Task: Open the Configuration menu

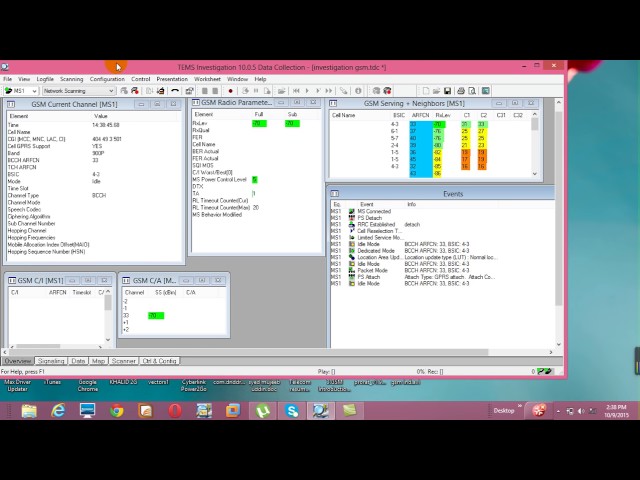Action: [x=107, y=79]
